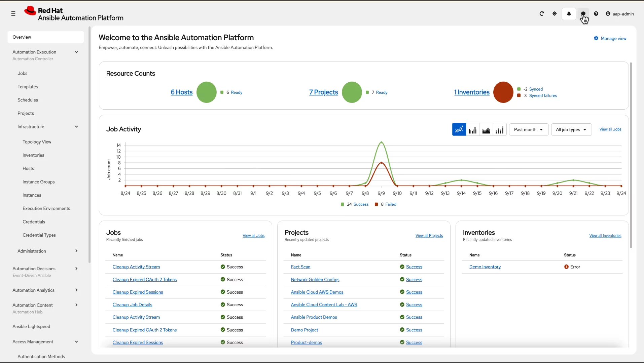
Task: Click the green Hosts donut chart
Action: 206,92
